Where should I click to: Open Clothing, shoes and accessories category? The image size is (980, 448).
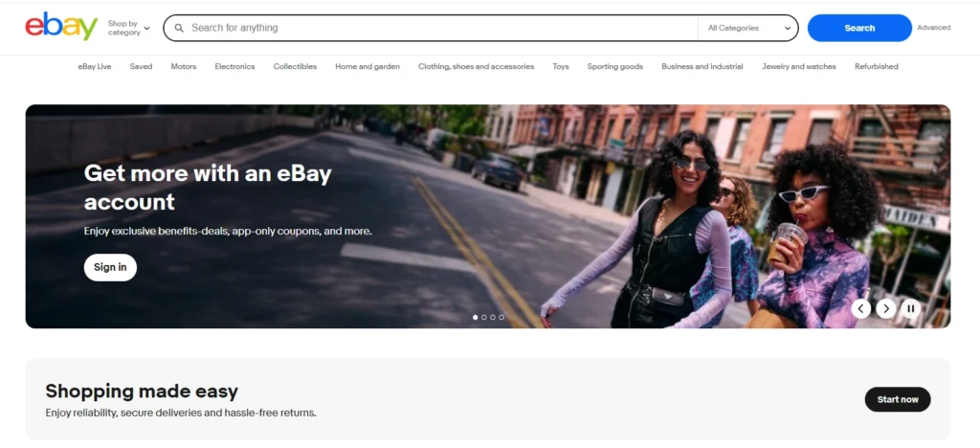point(477,66)
